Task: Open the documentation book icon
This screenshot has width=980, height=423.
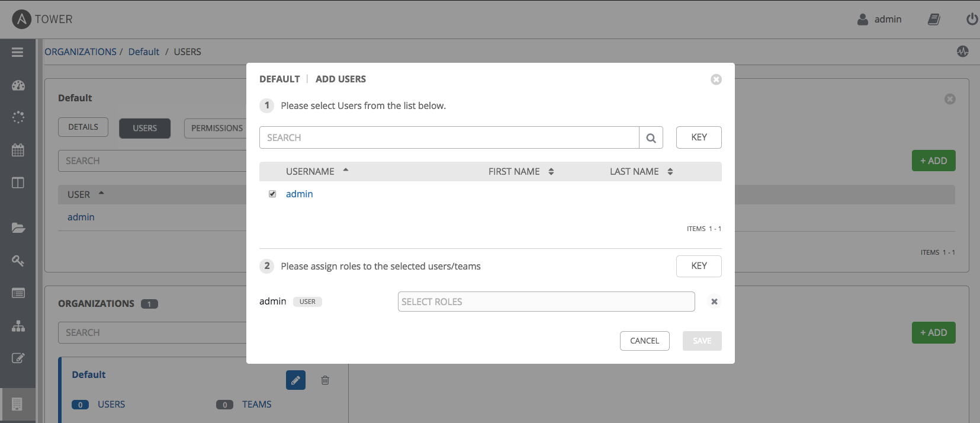Action: 934,20
